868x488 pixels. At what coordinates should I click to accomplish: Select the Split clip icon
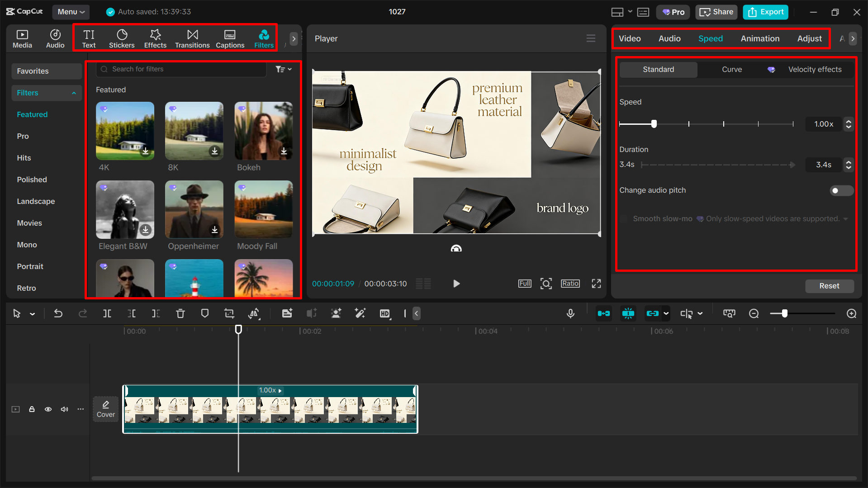click(107, 313)
